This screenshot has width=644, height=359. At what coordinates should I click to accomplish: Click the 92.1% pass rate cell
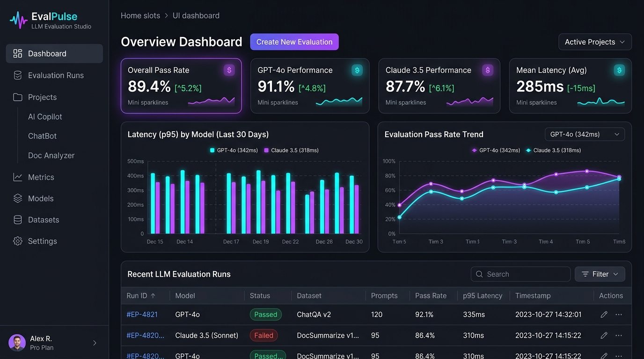click(424, 315)
